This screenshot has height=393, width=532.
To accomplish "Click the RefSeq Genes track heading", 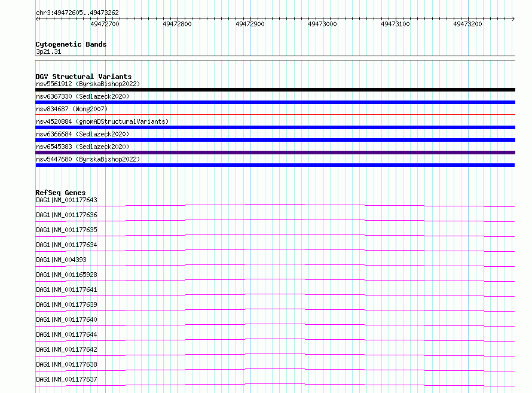I will (61, 193).
